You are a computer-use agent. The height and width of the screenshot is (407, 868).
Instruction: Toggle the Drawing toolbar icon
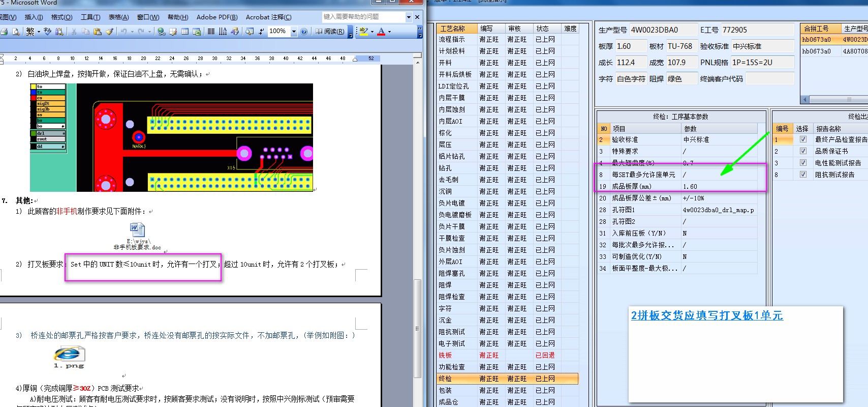pos(235,32)
